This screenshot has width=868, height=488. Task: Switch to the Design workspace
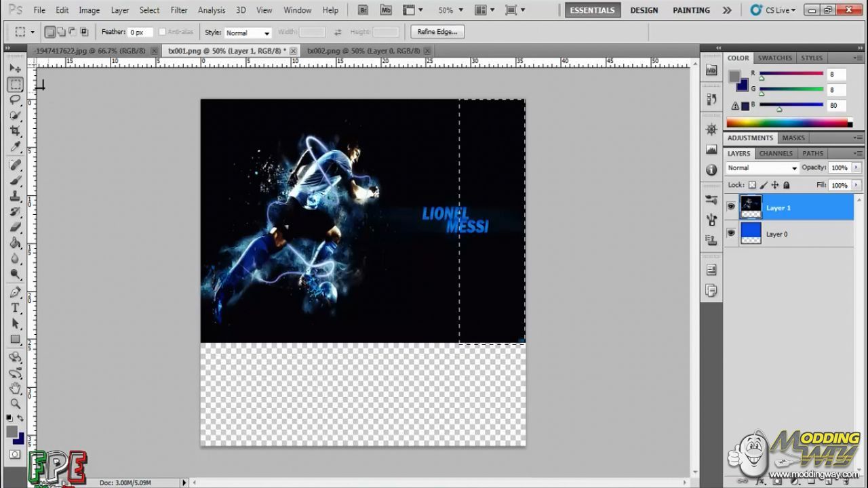click(x=644, y=10)
